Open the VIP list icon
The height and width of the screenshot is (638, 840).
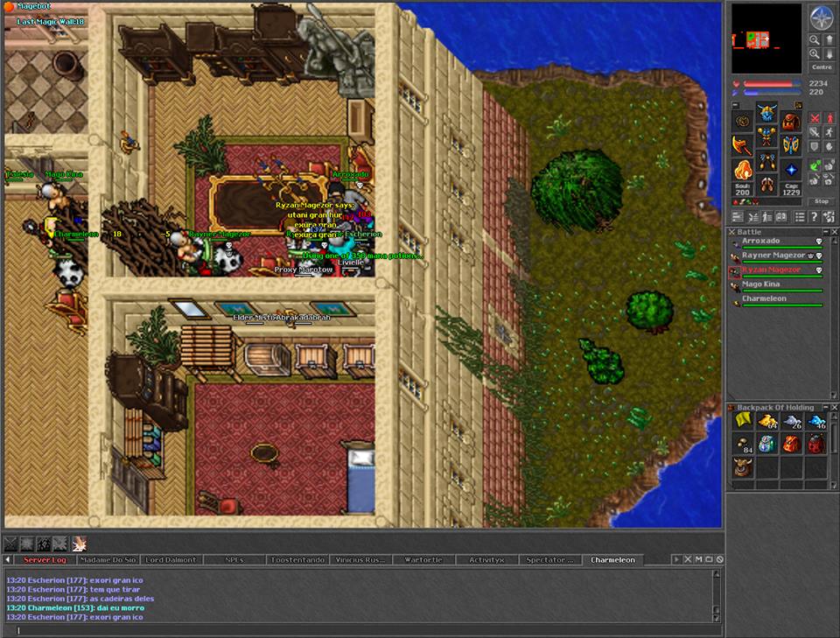tap(767, 216)
